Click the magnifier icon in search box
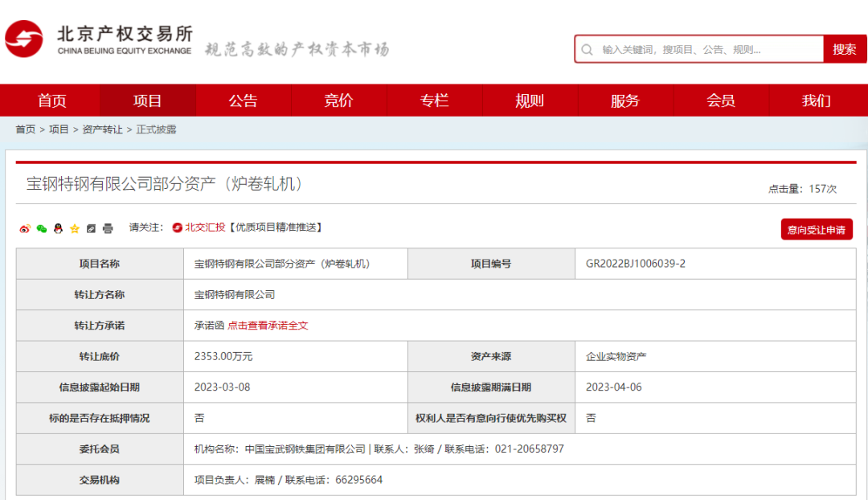The image size is (868, 500). click(x=588, y=50)
